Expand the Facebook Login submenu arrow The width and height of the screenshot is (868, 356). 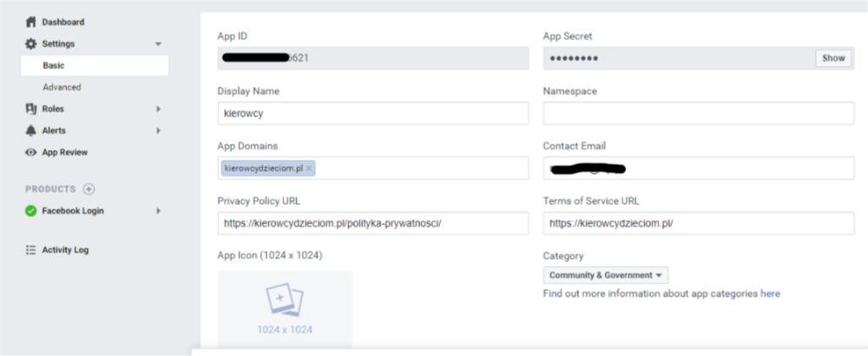(x=158, y=210)
